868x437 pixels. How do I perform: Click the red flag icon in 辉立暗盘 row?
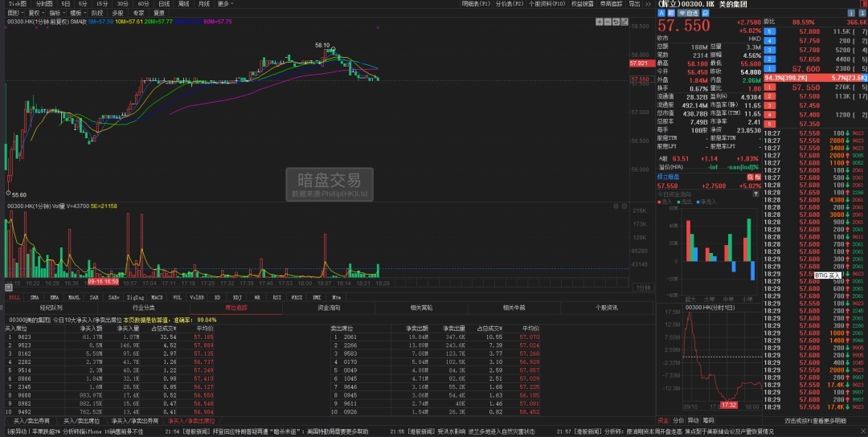click(758, 177)
